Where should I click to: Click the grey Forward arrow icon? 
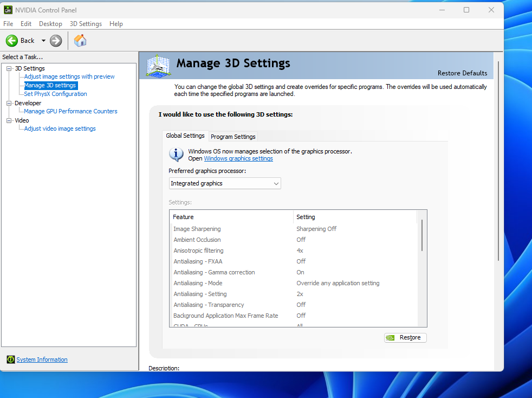pos(56,41)
